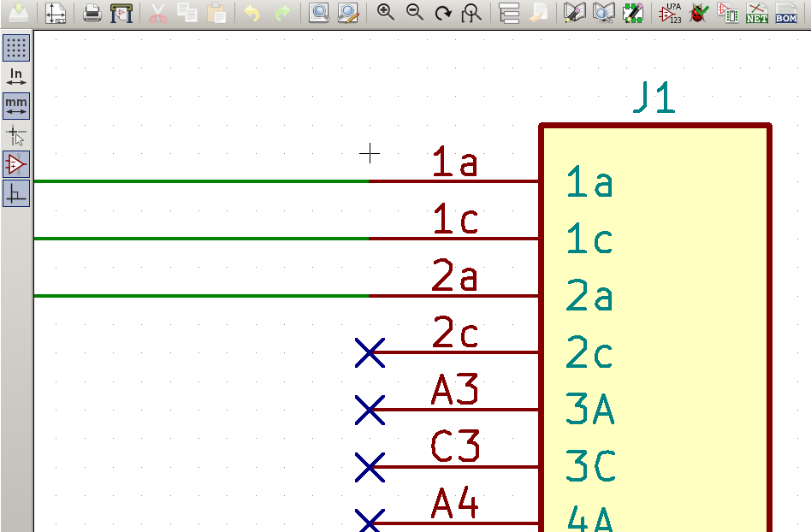Click pin number A3 outside J1
The image size is (811, 532).
point(454,389)
